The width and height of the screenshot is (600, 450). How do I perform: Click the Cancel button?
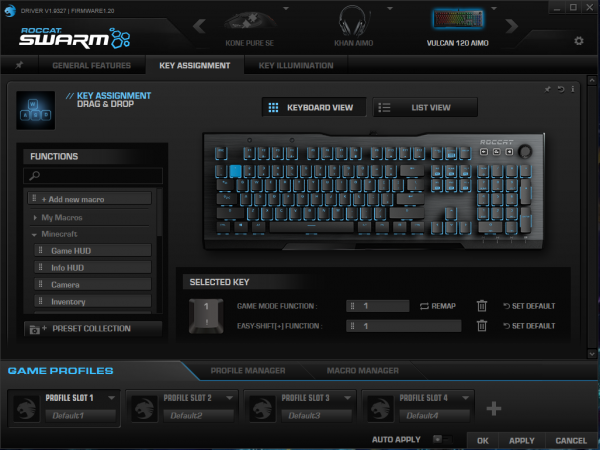click(571, 441)
